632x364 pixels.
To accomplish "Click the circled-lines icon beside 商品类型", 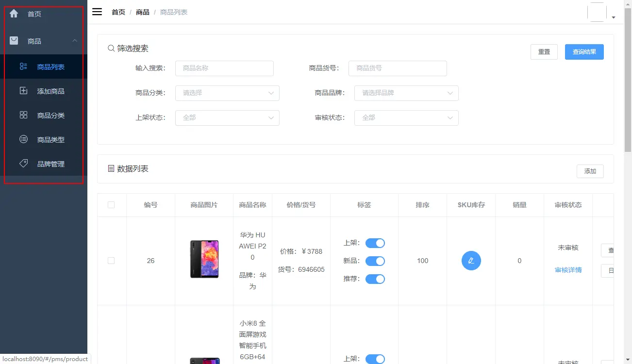I will tap(23, 139).
